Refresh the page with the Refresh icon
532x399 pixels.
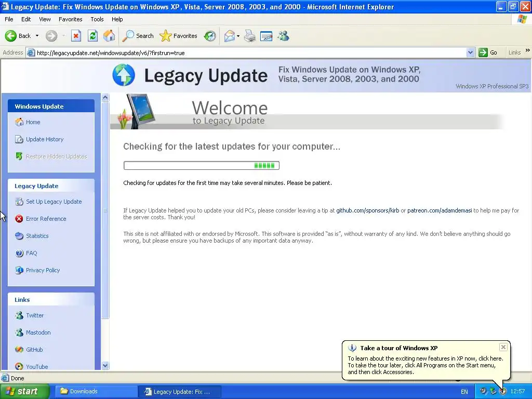[x=92, y=36]
